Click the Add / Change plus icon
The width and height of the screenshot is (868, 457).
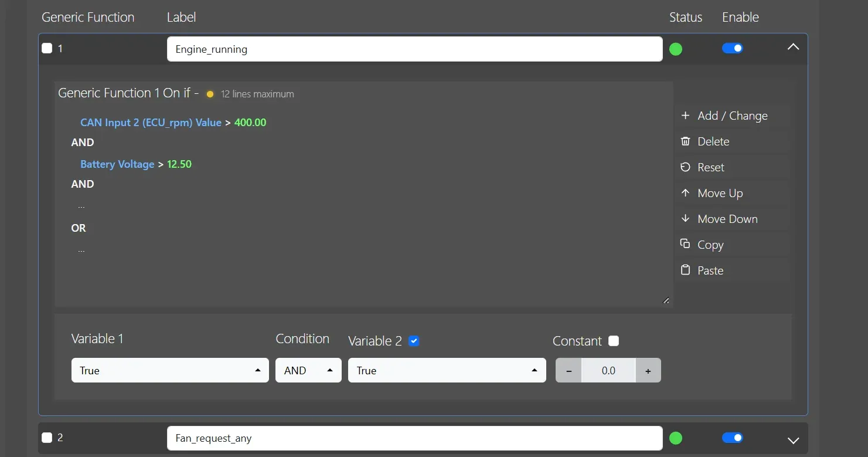click(685, 116)
